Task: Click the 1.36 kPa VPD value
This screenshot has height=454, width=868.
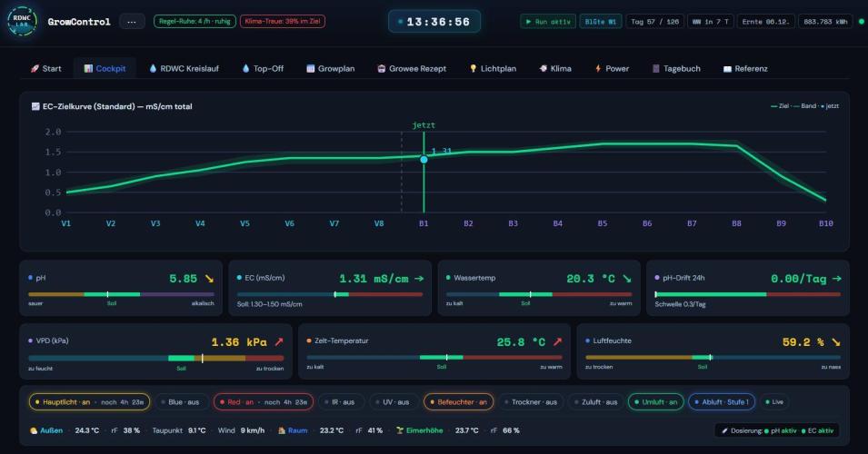Action: click(x=239, y=342)
